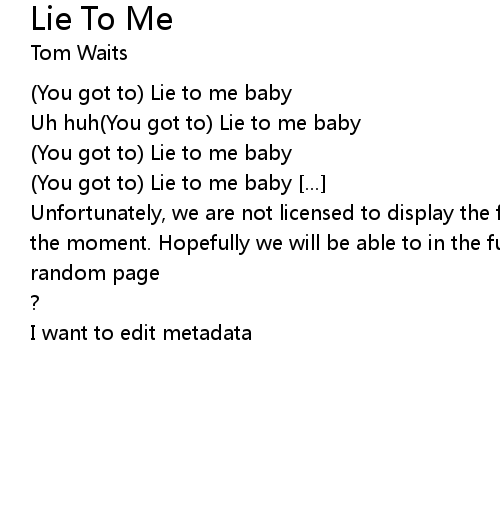Click the lyric line starting with "Uh huh"

point(196,123)
